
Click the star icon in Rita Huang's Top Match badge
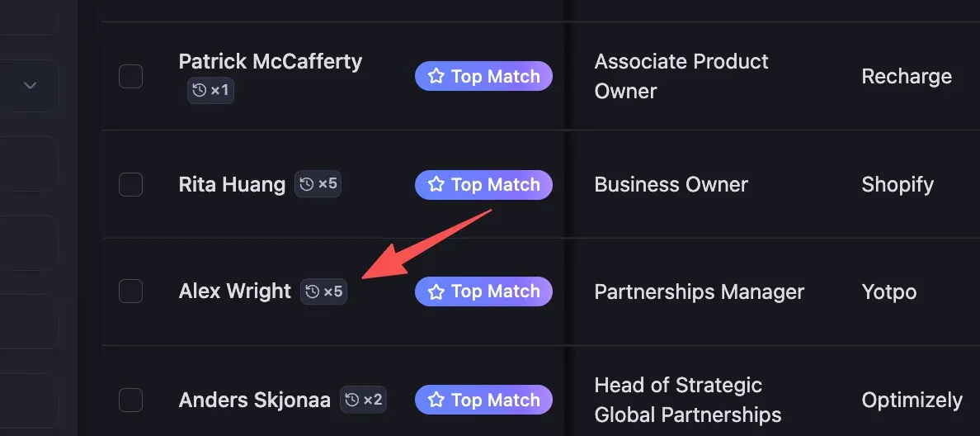pos(436,184)
